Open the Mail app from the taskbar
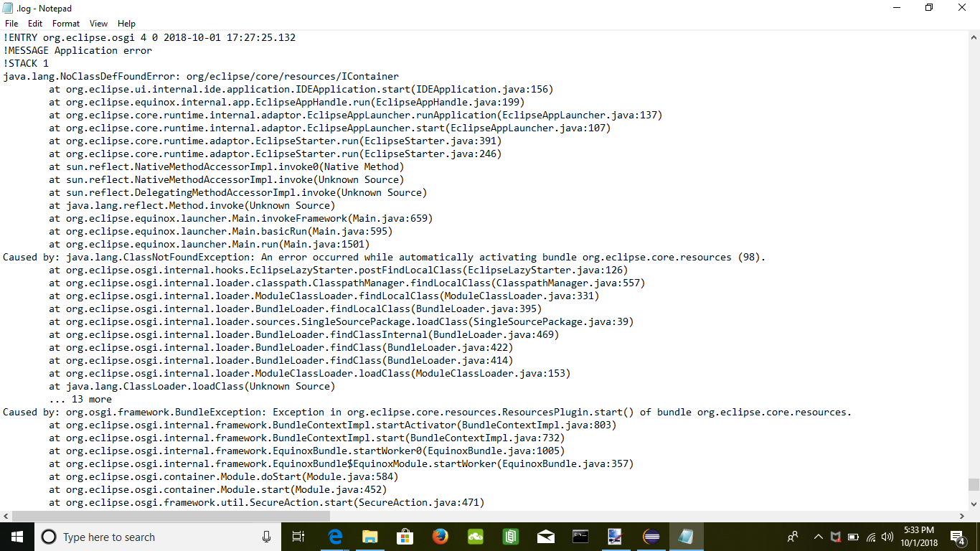Screen dimensions: 980x551 pos(546,537)
